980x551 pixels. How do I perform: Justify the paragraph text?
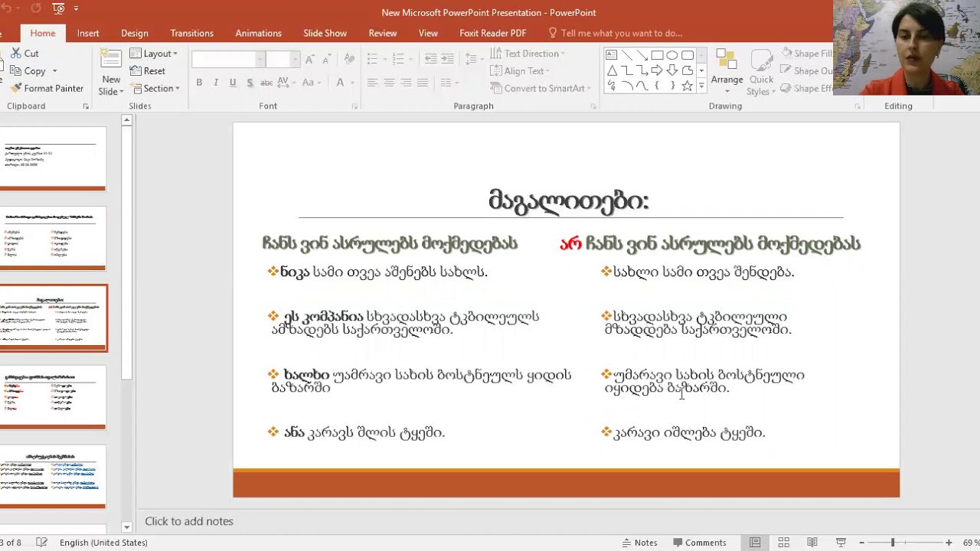[423, 83]
